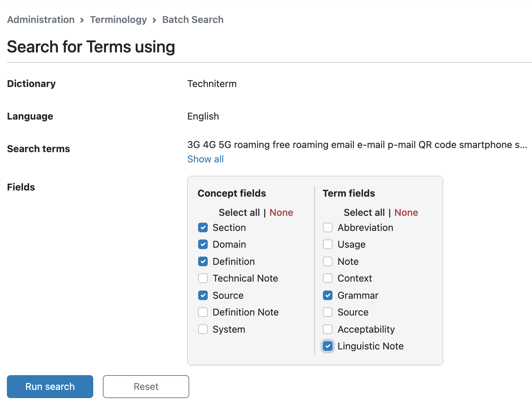Viewport: 532px width, 407px height.
Task: Check the Note term field
Action: (x=328, y=261)
